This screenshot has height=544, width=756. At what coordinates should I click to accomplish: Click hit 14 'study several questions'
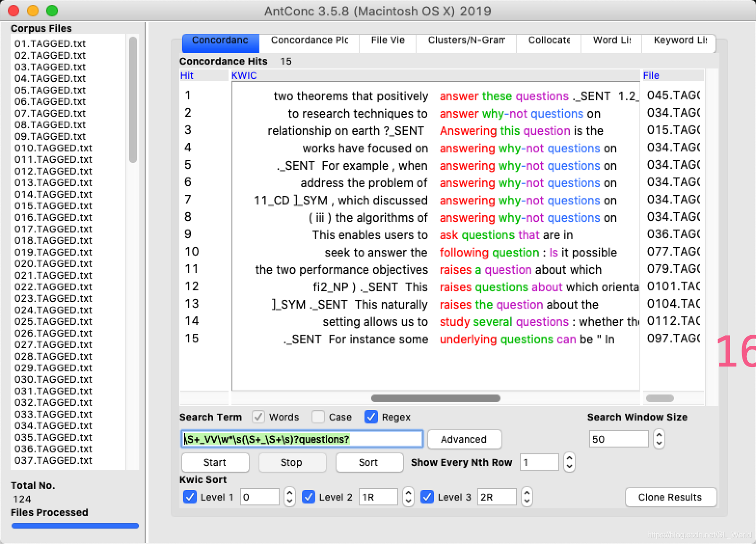tap(504, 322)
